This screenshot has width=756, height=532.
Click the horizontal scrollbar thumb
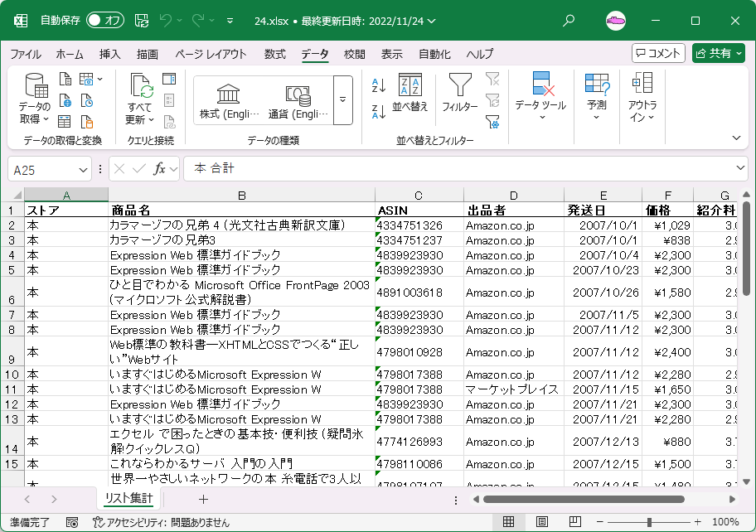point(584,499)
